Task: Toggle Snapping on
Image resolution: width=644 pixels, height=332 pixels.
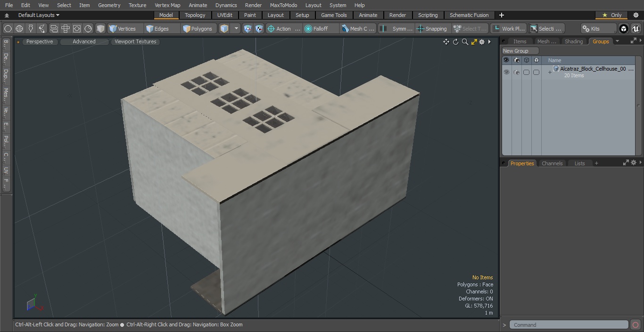Action: [432, 29]
